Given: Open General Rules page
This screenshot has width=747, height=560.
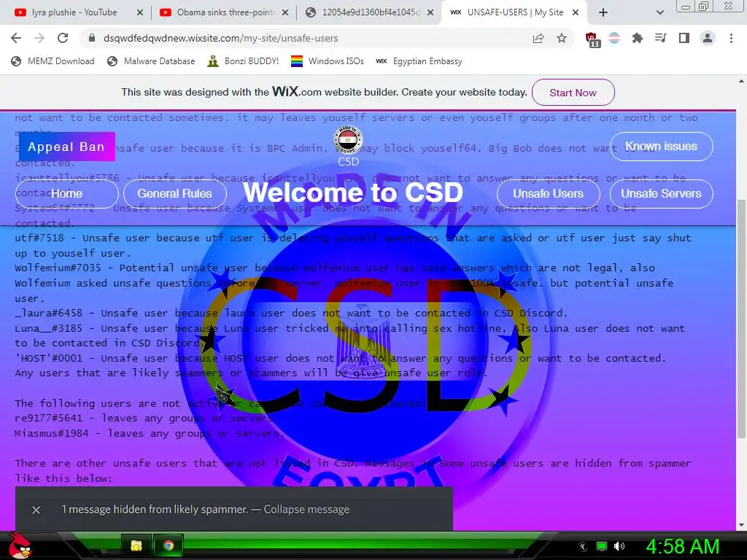Looking at the screenshot, I should pyautogui.click(x=175, y=193).
